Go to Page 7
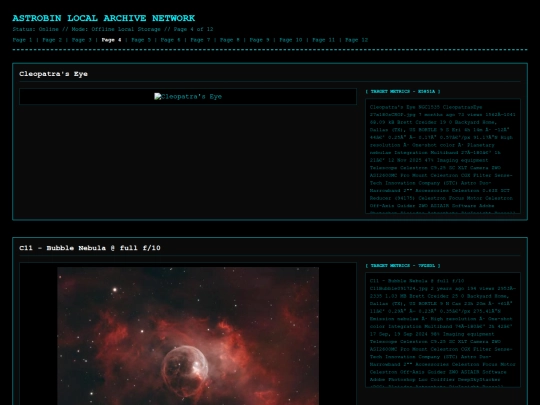This screenshot has height=405, width=540. click(200, 40)
